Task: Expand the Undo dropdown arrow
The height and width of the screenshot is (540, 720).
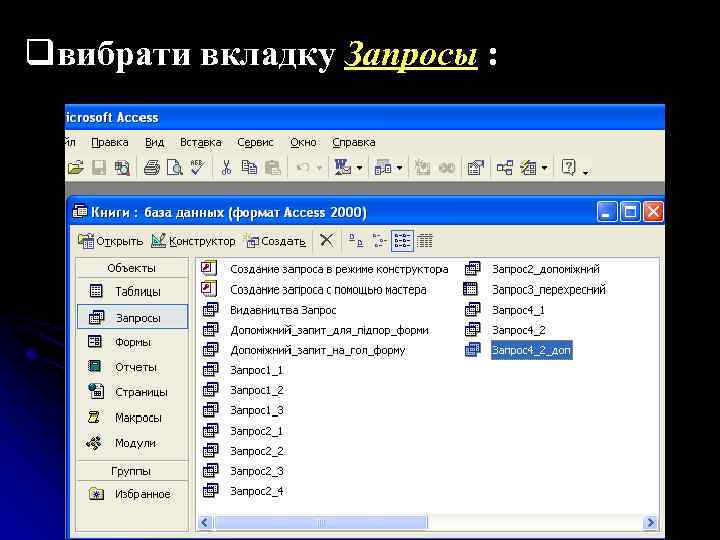Action: (320, 168)
